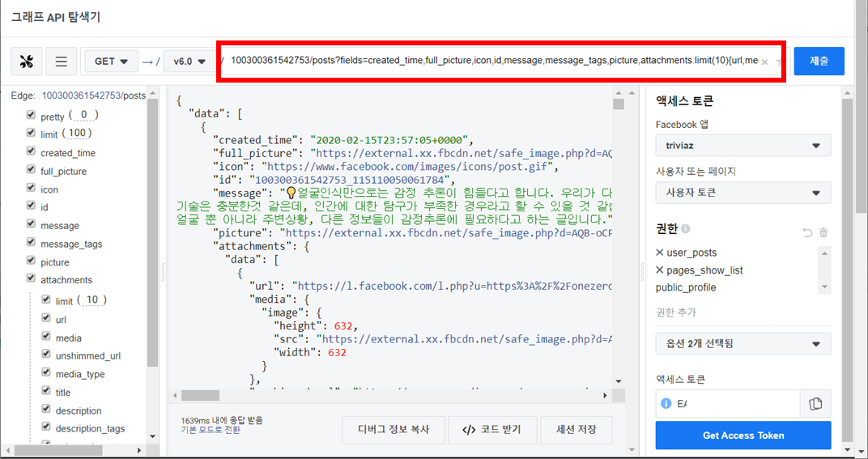Click JSON response horizontal scrollbar thumb

tap(200, 395)
